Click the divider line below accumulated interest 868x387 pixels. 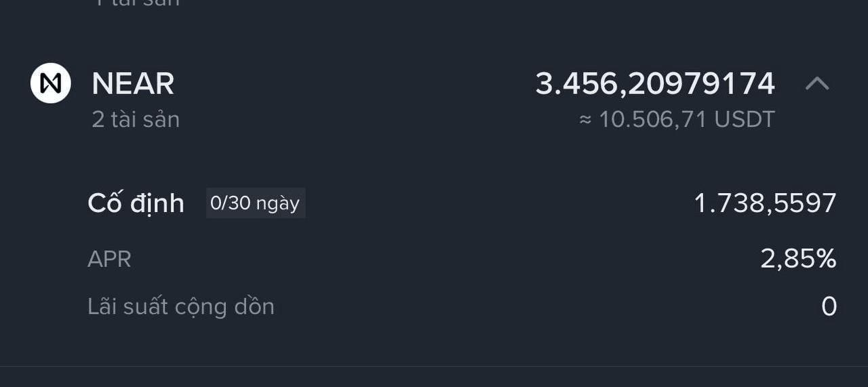pyautogui.click(x=434, y=367)
